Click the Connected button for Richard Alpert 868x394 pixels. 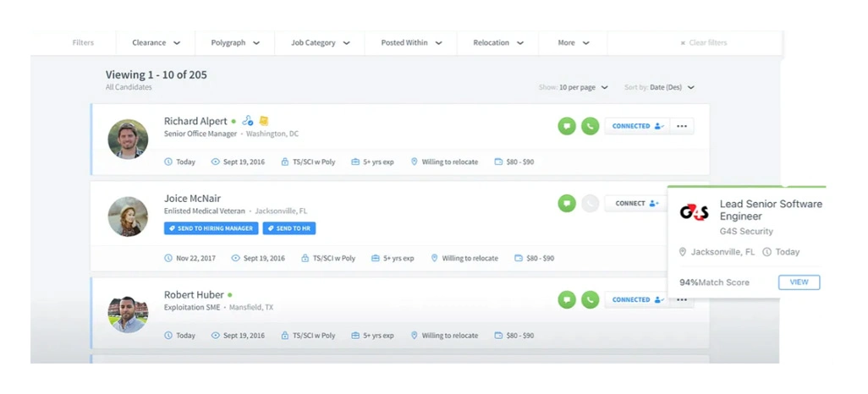(x=637, y=126)
